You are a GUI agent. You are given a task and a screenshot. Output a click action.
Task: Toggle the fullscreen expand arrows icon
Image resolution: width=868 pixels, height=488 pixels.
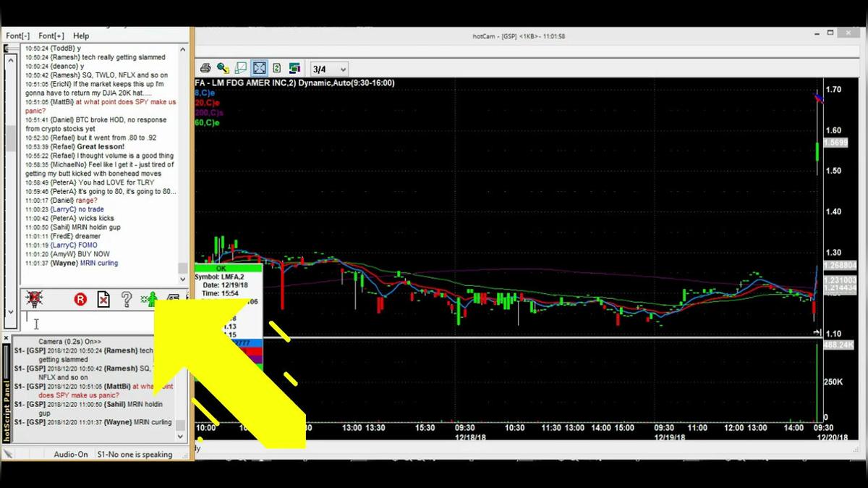(x=259, y=69)
